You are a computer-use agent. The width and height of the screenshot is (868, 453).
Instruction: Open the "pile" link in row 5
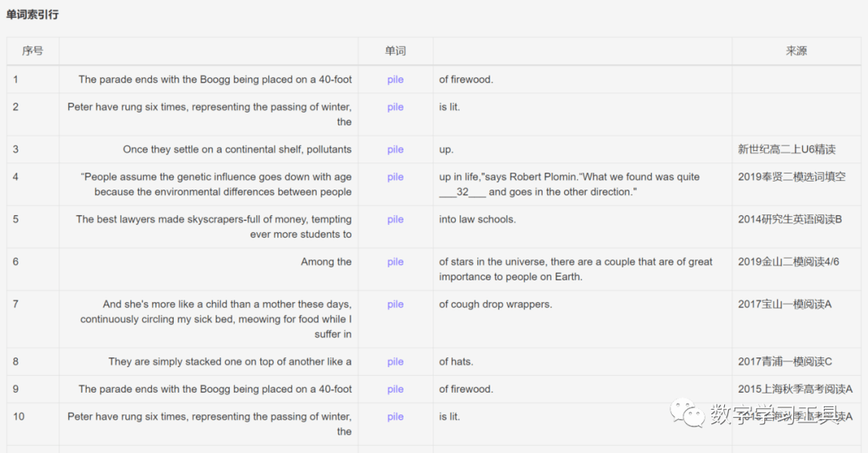coord(395,219)
